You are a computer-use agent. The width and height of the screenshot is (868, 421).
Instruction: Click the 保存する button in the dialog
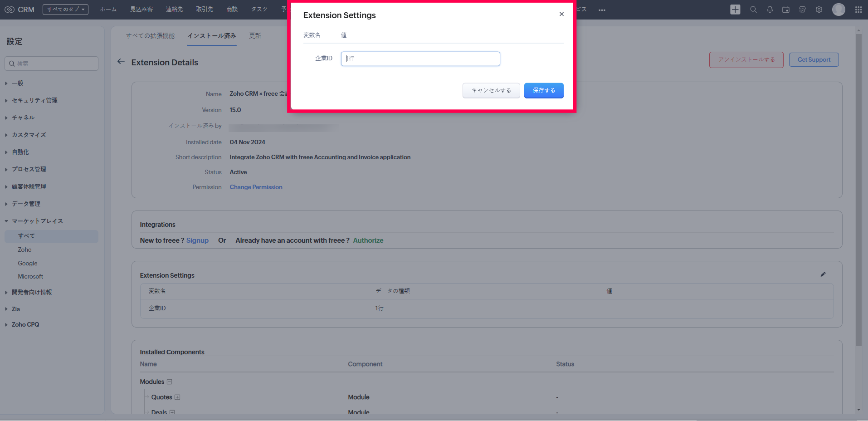click(543, 91)
